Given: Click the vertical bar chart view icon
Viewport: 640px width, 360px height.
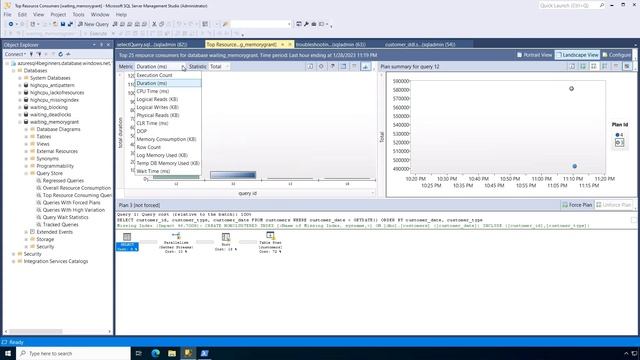Looking at the screenshot, I should (x=366, y=67).
